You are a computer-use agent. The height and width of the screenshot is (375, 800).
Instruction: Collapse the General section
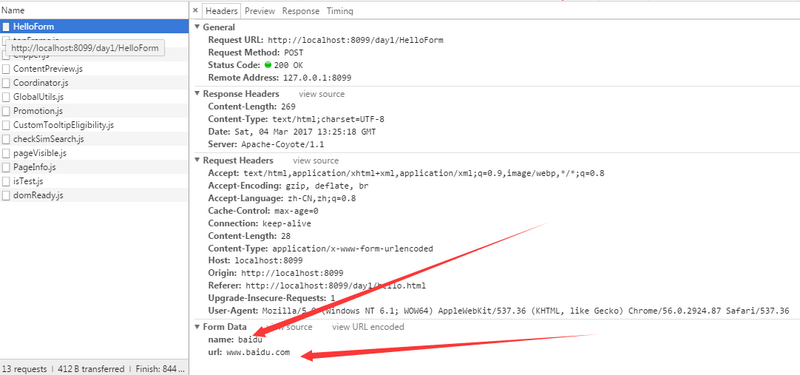pyautogui.click(x=197, y=28)
